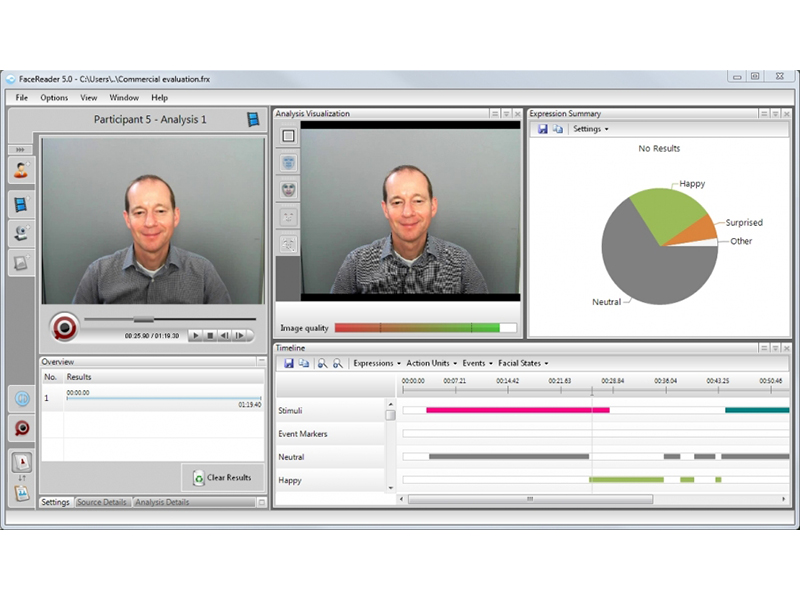
Task: Click the film strip icon beside Participant 5 title
Action: pos(254,120)
